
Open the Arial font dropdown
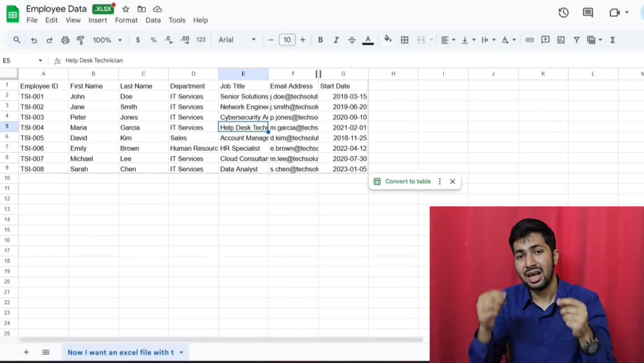pyautogui.click(x=237, y=40)
